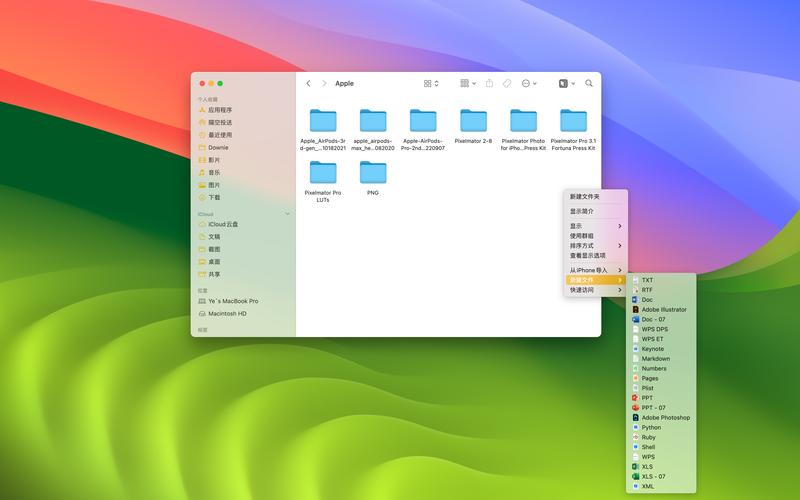Click the Finder search magnifier icon
The image size is (800, 500).
589,84
